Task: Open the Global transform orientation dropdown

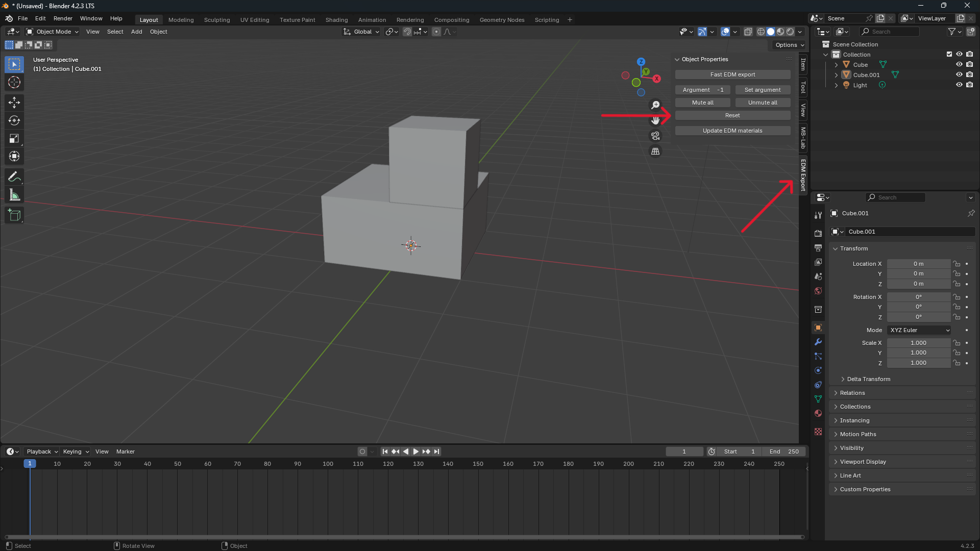Action: point(361,32)
